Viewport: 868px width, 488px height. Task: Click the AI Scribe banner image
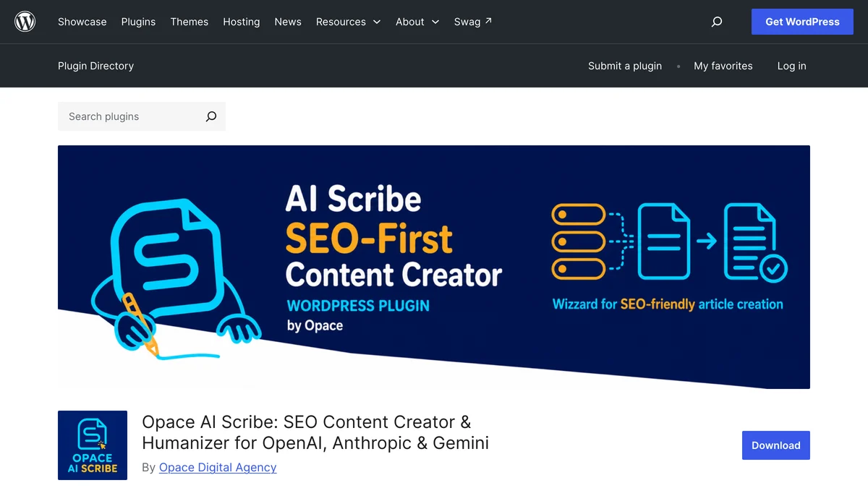click(434, 267)
